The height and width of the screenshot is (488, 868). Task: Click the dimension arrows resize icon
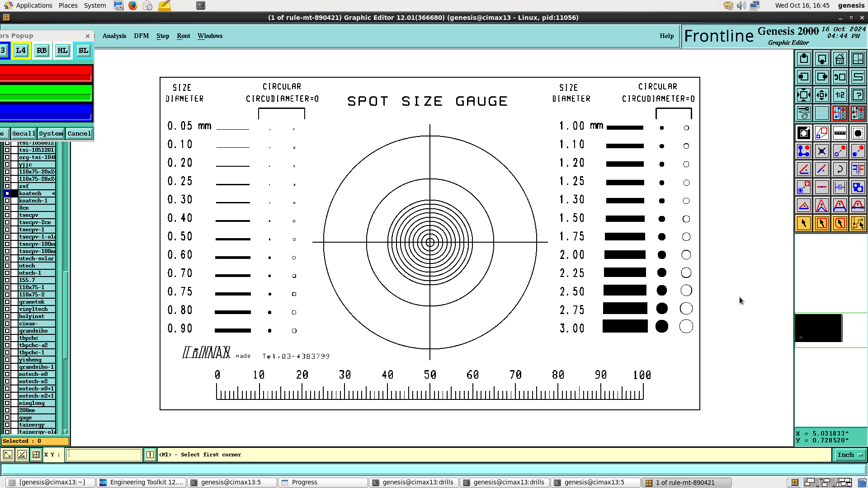click(x=840, y=187)
